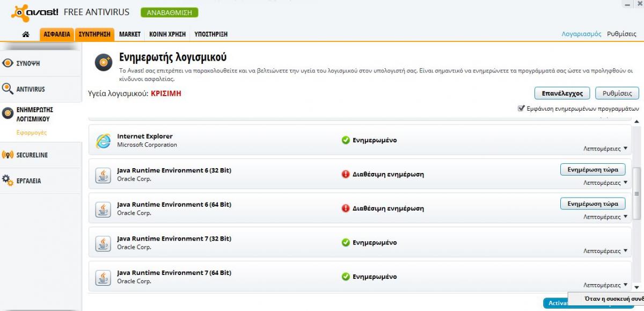Click the Software Updater header icon
Image resolution: width=644 pixels, height=311 pixels.
click(x=104, y=62)
